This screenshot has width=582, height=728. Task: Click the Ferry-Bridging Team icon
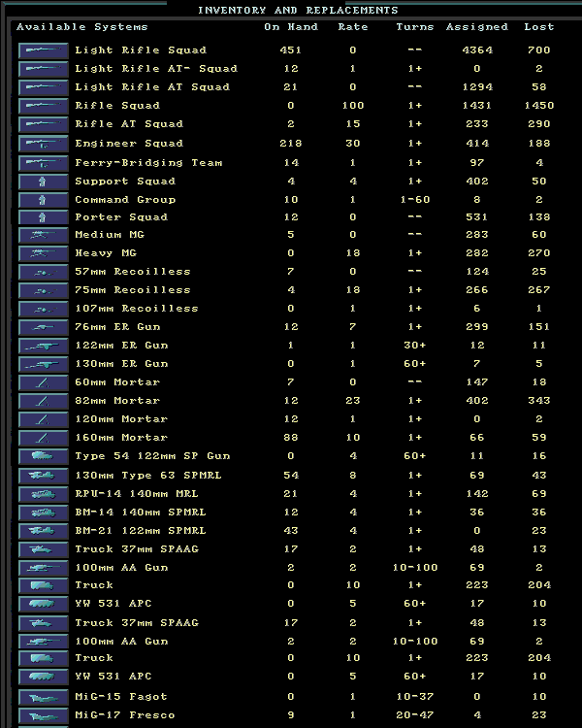[44, 163]
